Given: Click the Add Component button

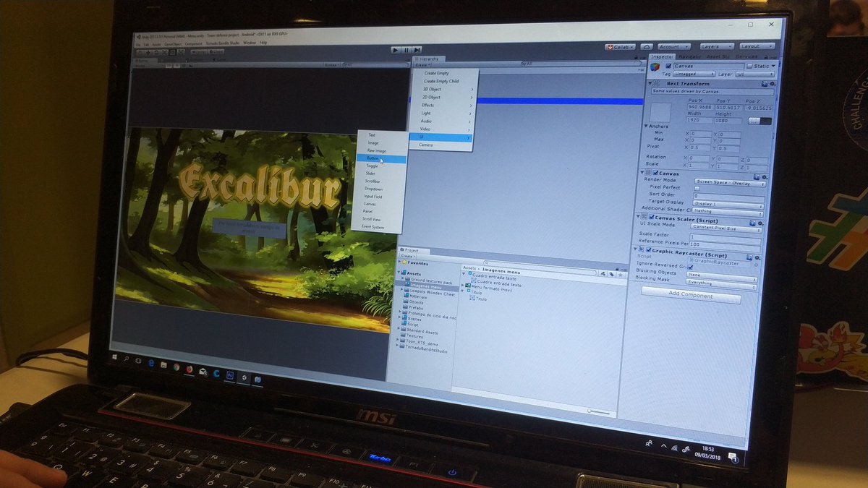Looking at the screenshot, I should coord(691,294).
